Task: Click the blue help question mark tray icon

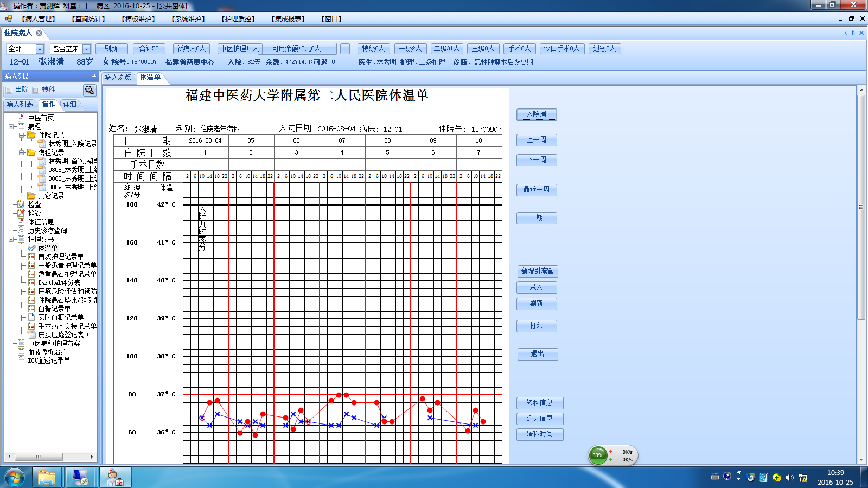Action: (727, 476)
